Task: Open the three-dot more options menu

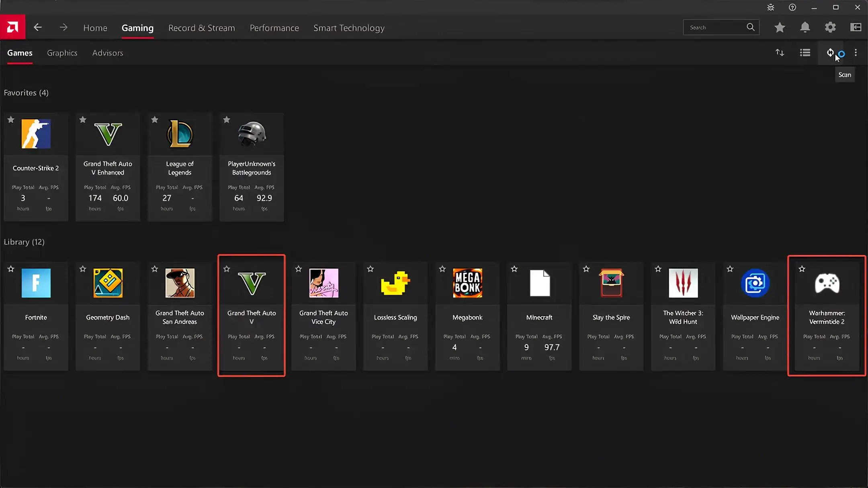Action: pos(856,53)
